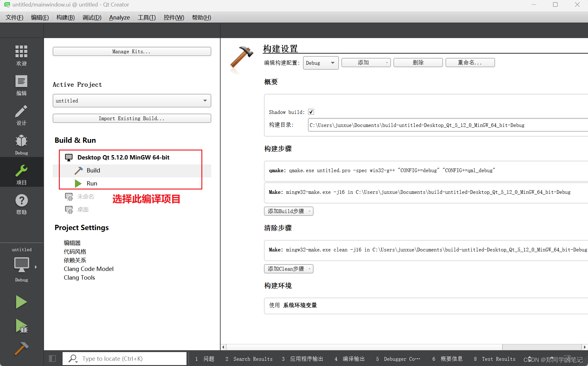588x366 pixels.
Task: Open the 构建(B) menu
Action: [65, 17]
